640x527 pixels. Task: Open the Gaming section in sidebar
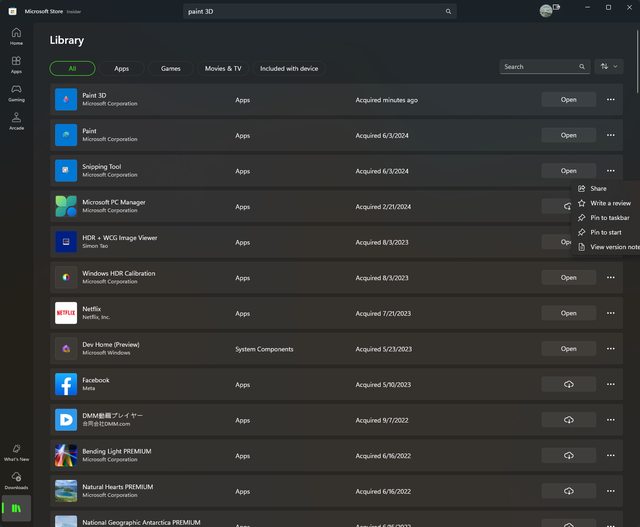16,93
